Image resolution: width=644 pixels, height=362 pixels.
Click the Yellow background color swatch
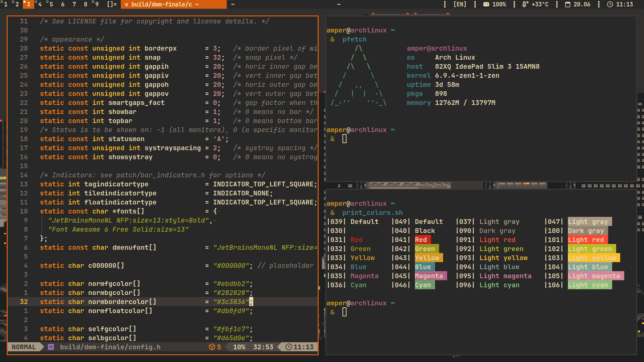[x=428, y=258]
